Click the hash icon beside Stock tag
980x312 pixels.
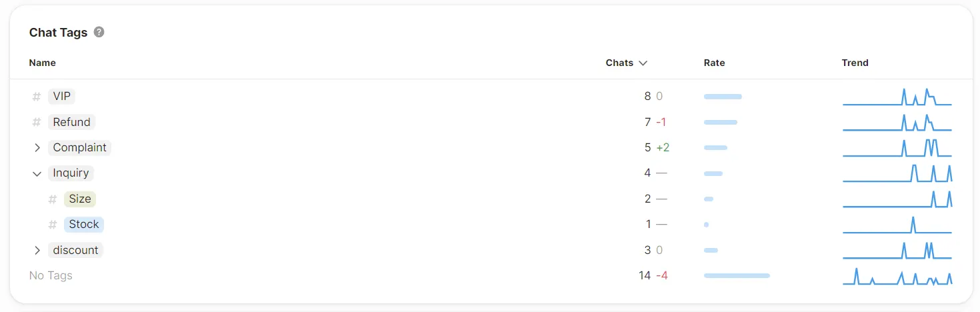(53, 225)
